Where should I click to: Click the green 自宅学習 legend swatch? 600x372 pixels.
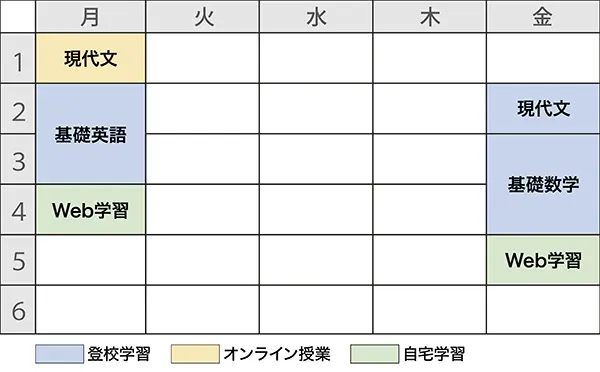(374, 354)
